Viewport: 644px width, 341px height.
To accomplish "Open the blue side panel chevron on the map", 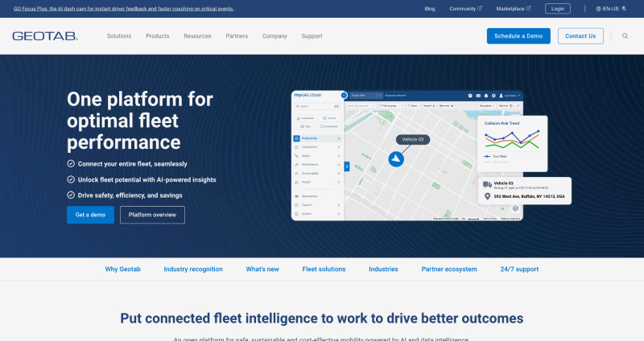I will tap(347, 166).
